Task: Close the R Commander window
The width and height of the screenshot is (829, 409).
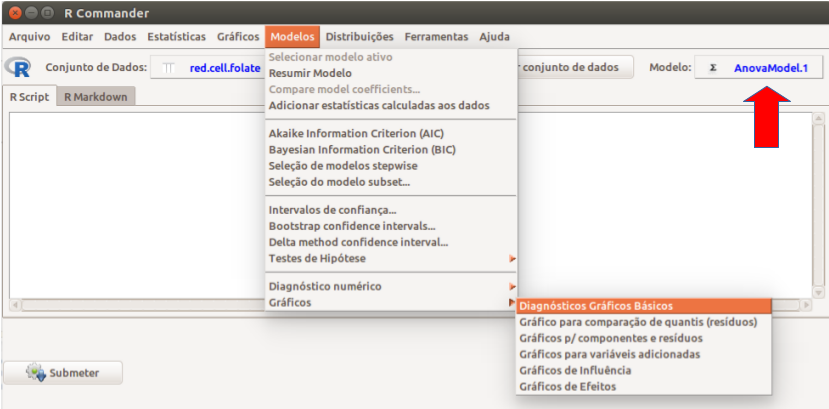Action: click(x=15, y=12)
